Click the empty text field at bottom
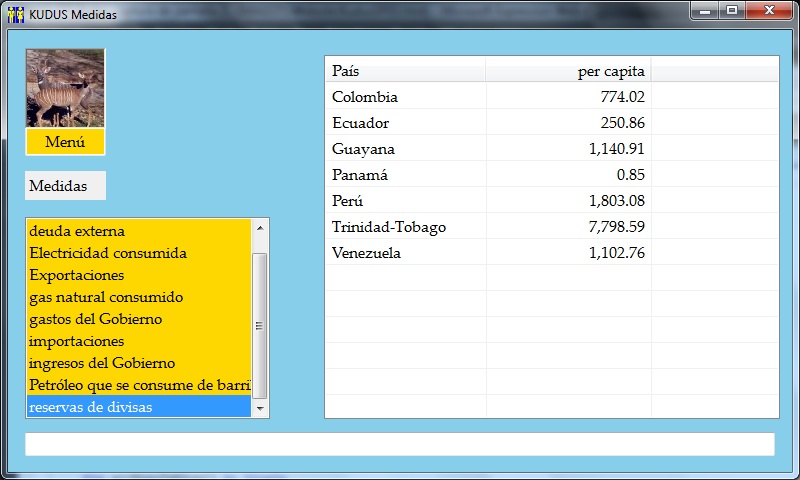 399,444
